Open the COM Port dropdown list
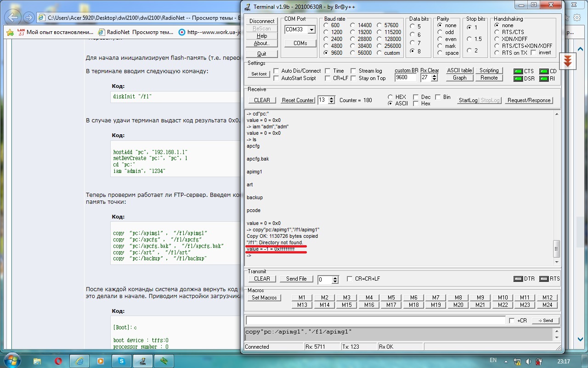 pos(311,29)
